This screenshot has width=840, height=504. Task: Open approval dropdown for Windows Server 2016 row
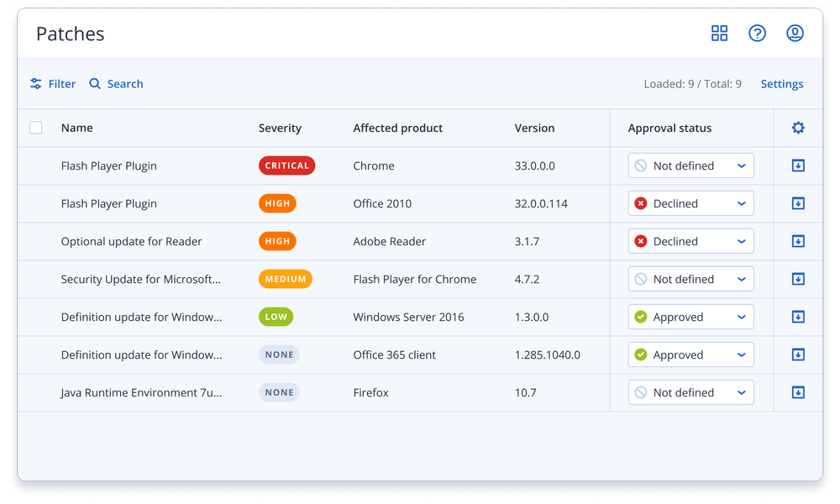[690, 317]
